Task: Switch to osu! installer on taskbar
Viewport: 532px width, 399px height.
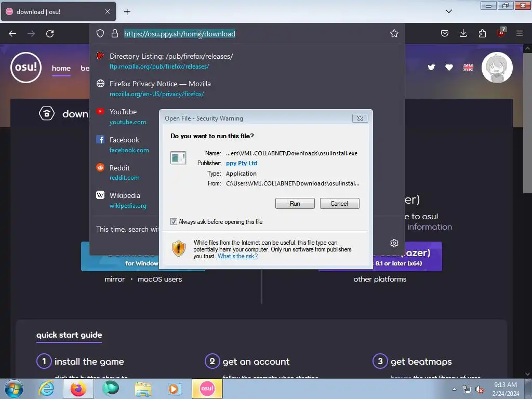Action: [x=207, y=389]
